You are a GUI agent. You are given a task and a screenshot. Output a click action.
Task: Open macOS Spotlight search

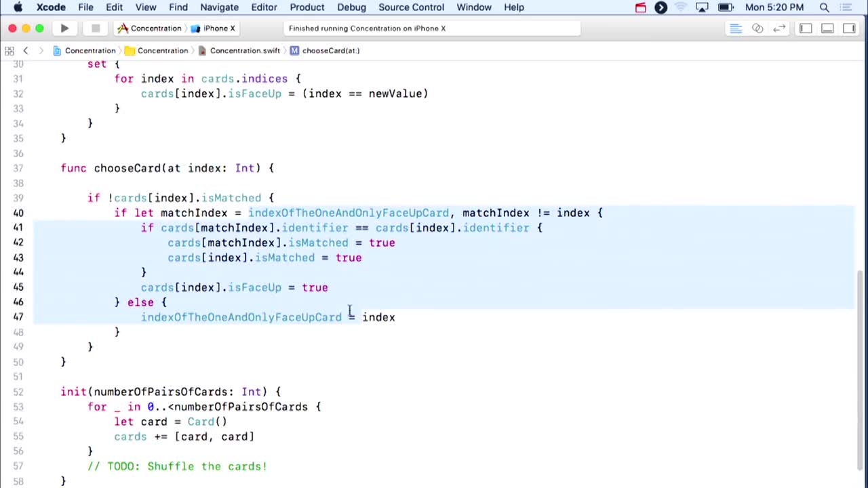click(825, 7)
